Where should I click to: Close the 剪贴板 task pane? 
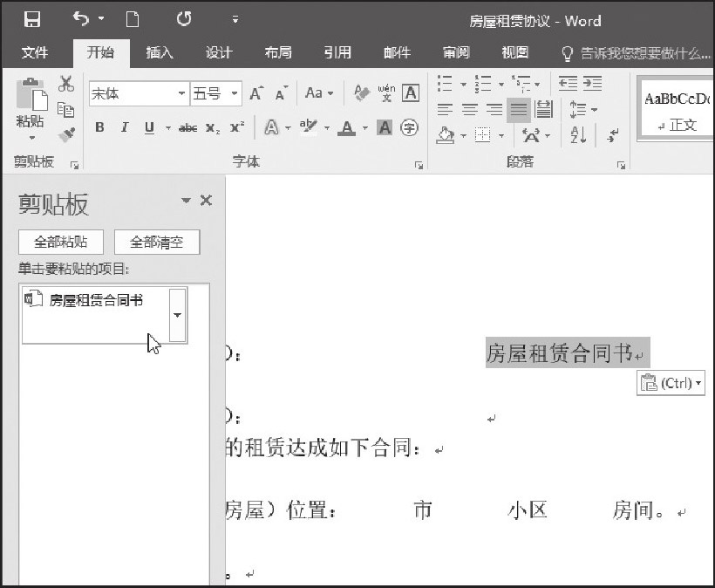point(206,201)
